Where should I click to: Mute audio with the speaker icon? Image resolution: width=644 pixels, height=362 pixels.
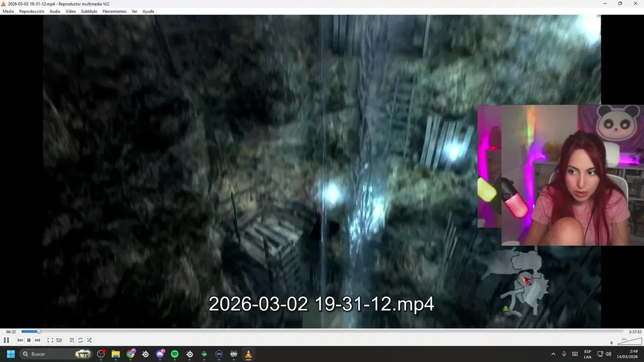coord(612,343)
